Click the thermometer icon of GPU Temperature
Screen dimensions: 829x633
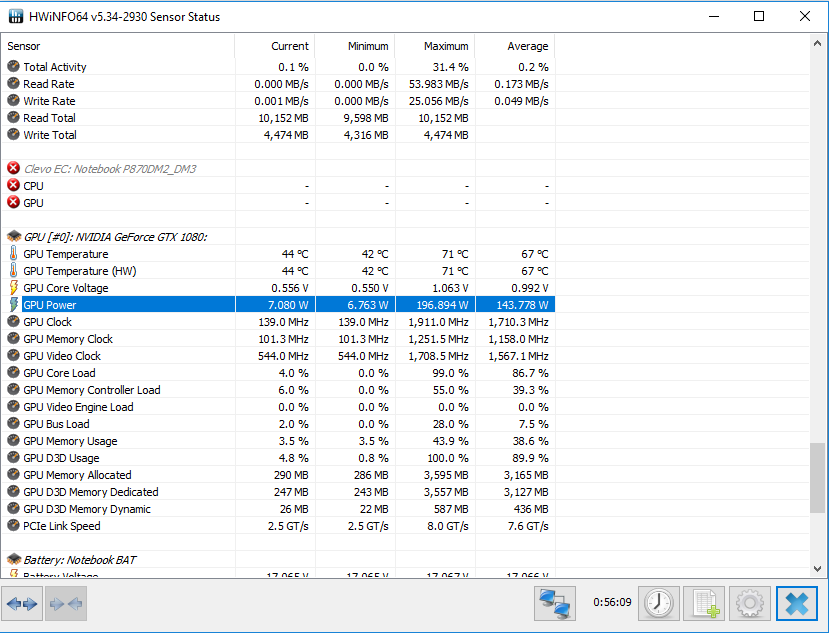coord(13,254)
